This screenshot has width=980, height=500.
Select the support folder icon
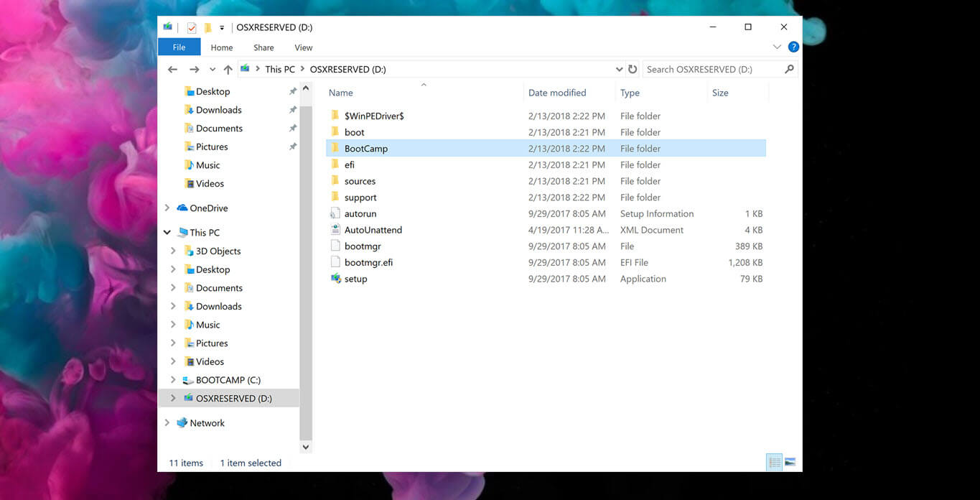pyautogui.click(x=335, y=198)
